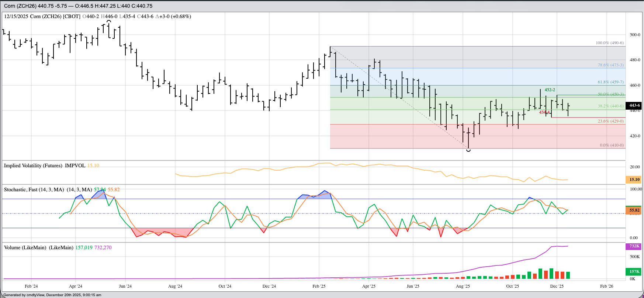Click the Stochastic, Fast indicator title
Screen dimensions: 644x298
(x=34, y=189)
